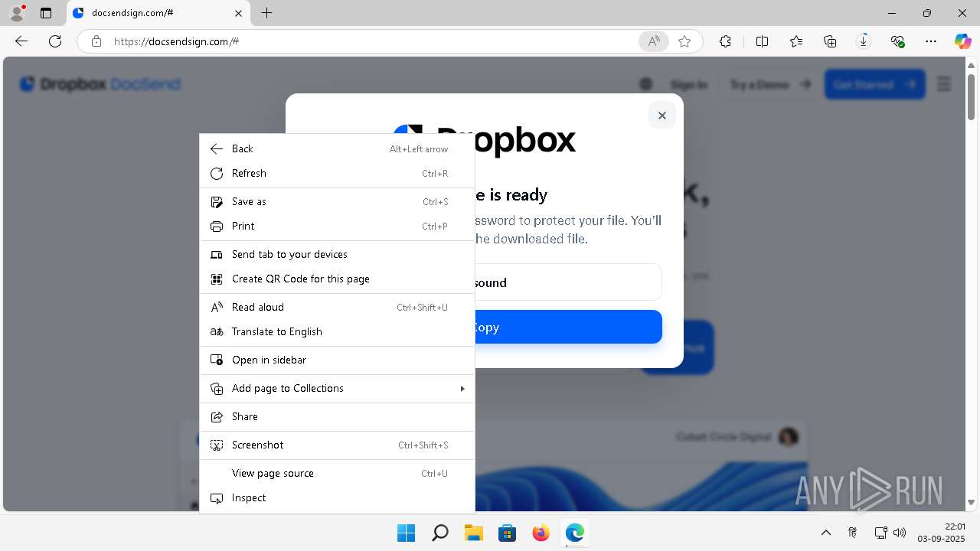Open taskbar Search icon
The width and height of the screenshot is (980, 551).
(x=439, y=533)
